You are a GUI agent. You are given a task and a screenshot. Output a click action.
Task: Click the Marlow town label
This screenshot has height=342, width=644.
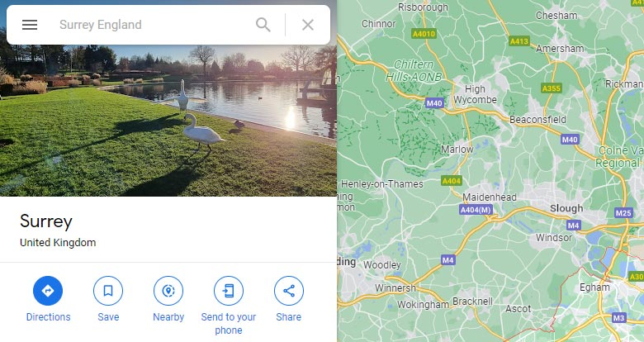tap(457, 150)
